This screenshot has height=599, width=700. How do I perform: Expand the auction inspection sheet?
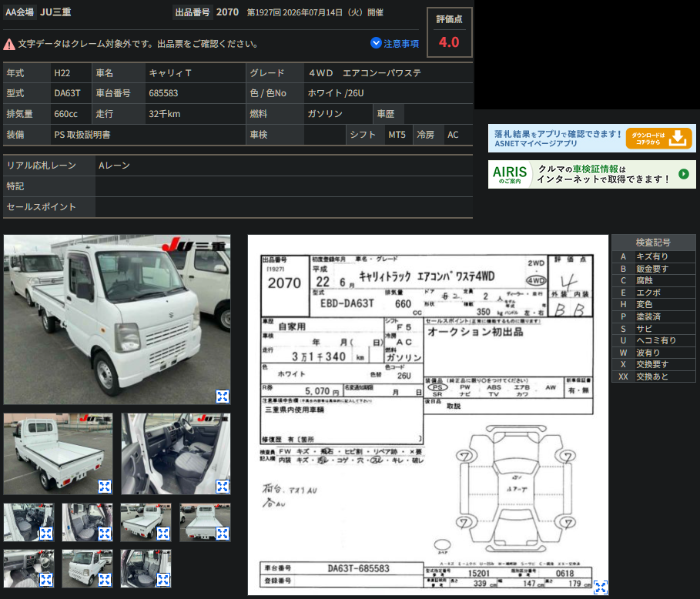[601, 587]
